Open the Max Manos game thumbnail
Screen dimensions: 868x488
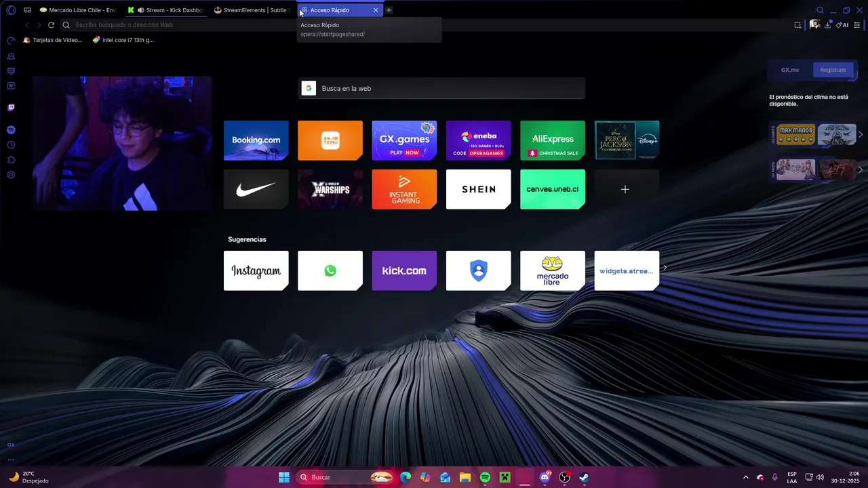coord(795,135)
